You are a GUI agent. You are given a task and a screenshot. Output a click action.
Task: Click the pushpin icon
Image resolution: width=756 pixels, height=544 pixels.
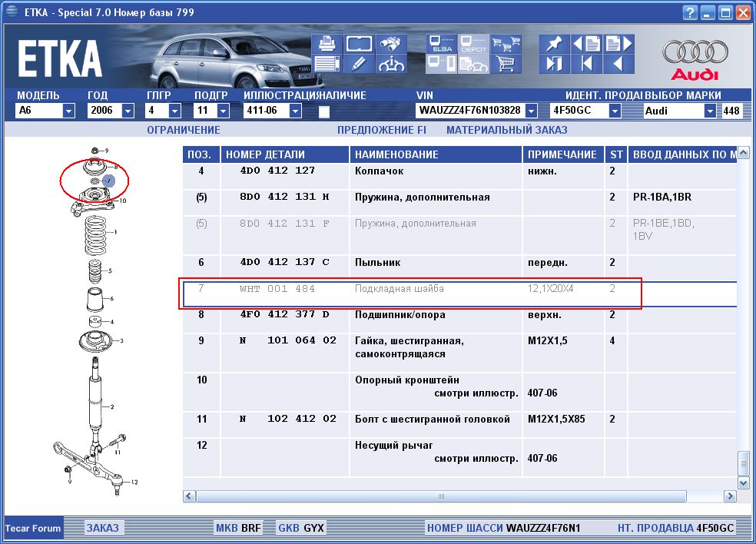point(554,45)
